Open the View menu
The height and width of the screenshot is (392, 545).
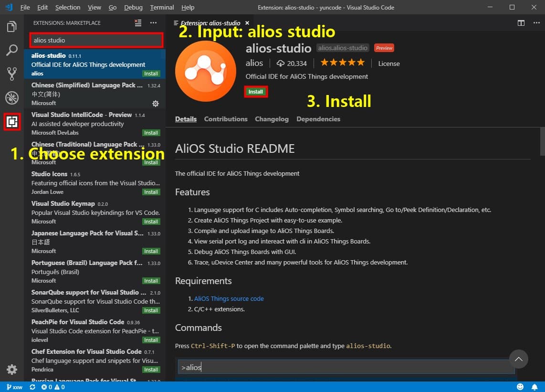pyautogui.click(x=94, y=7)
